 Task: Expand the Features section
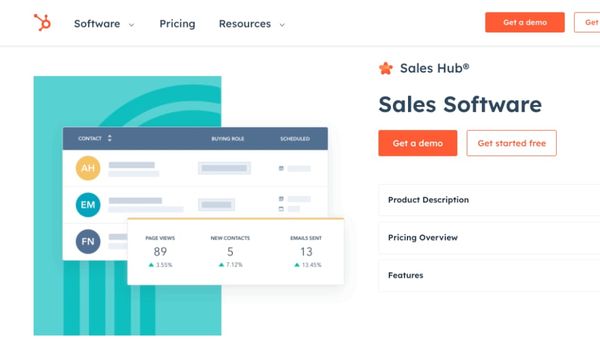(489, 275)
